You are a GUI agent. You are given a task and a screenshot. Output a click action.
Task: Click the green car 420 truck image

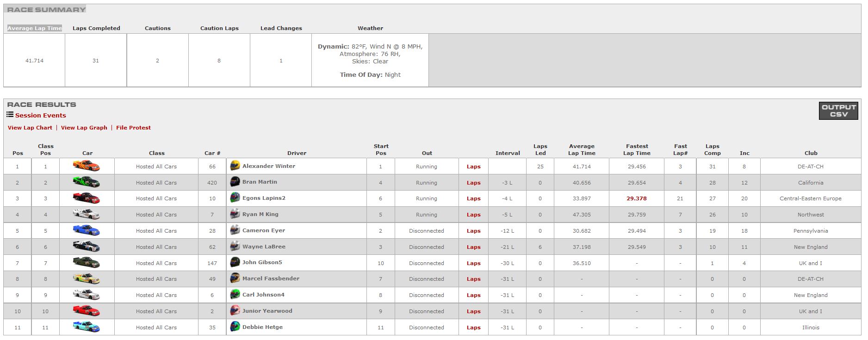pyautogui.click(x=87, y=182)
